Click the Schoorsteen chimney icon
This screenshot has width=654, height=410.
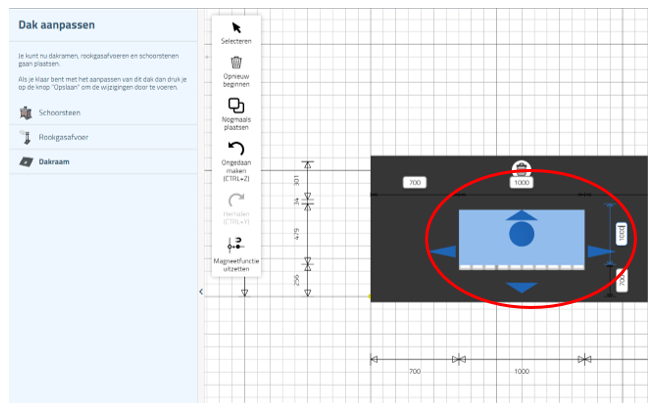coord(26,111)
